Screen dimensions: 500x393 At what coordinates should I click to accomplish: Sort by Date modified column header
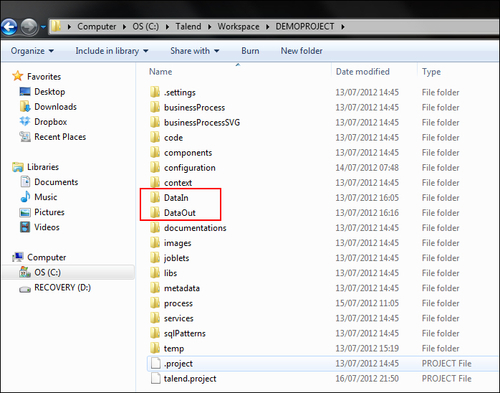[363, 72]
